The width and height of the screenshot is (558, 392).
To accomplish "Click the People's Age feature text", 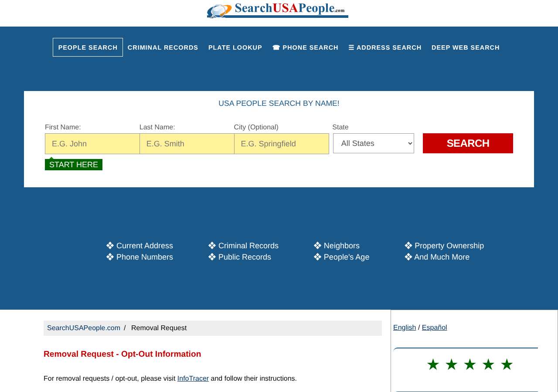I will [347, 257].
